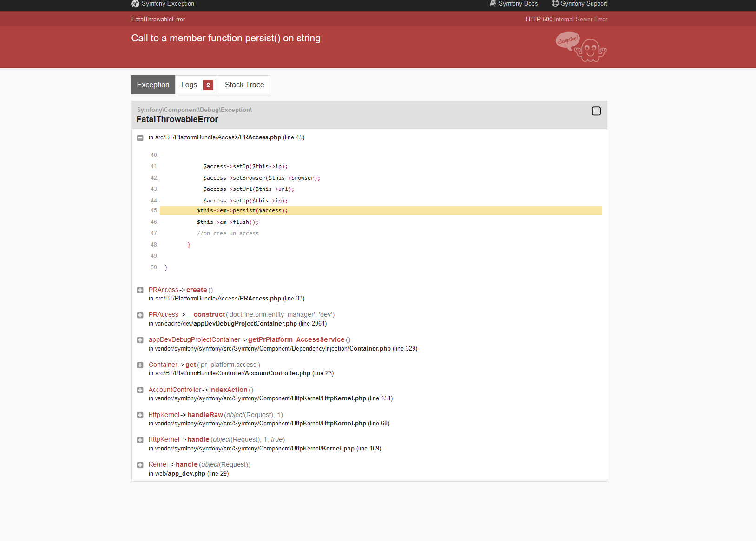Expand the PRAccess->__construct trace

[140, 315]
